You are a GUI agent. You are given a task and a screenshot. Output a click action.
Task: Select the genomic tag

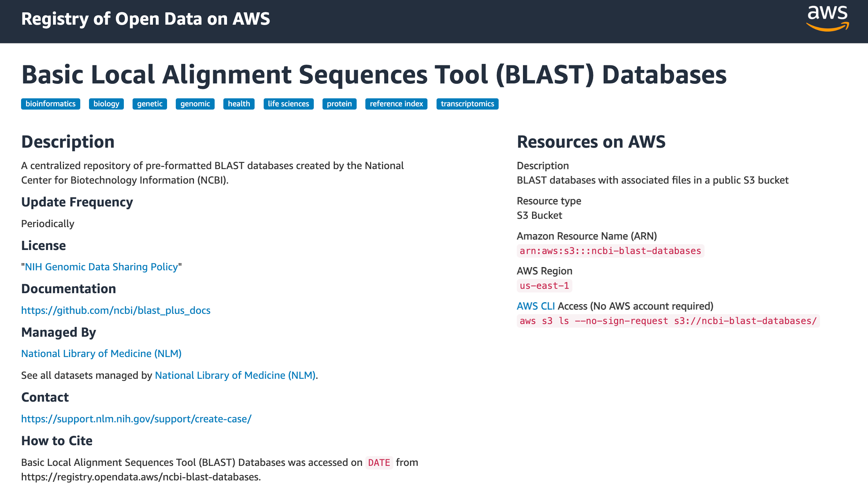pos(195,104)
